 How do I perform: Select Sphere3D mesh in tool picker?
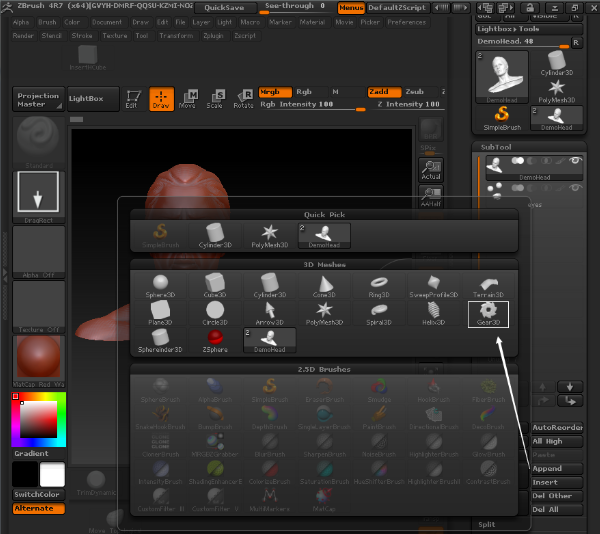(x=160, y=286)
